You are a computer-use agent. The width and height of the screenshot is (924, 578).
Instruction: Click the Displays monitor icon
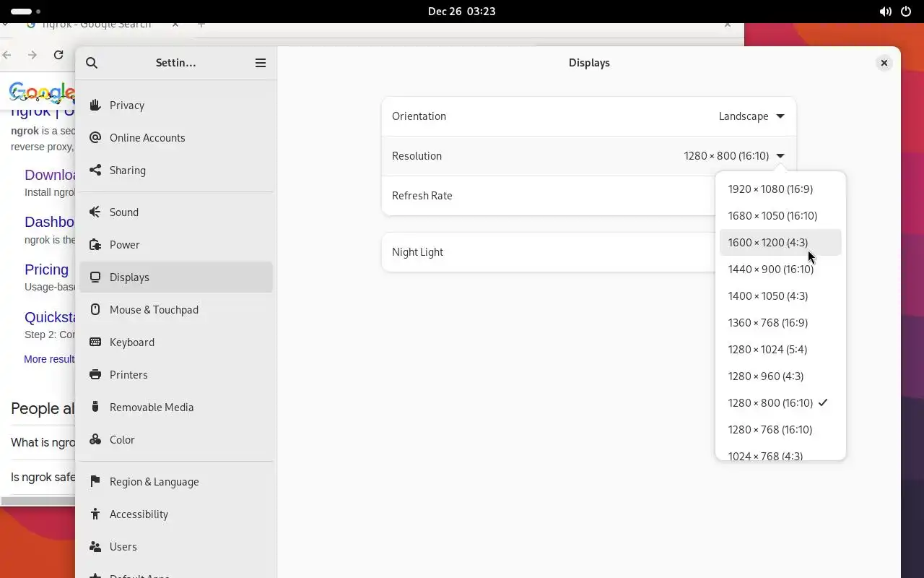click(x=95, y=277)
